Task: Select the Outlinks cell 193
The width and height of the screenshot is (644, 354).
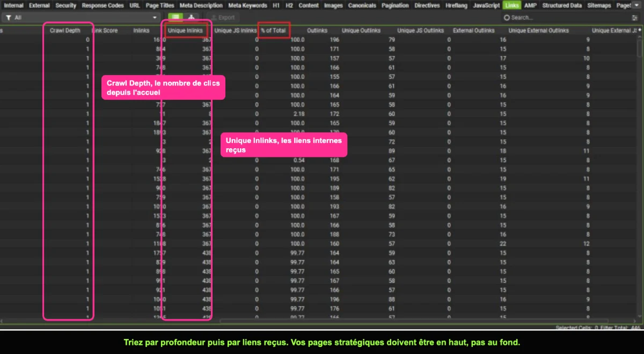Action: click(334, 206)
